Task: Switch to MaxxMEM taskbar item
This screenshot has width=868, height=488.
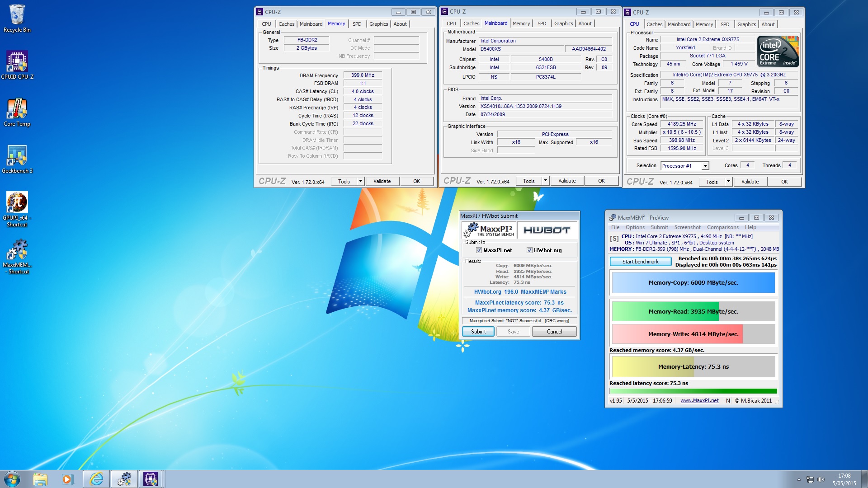Action: (124, 479)
